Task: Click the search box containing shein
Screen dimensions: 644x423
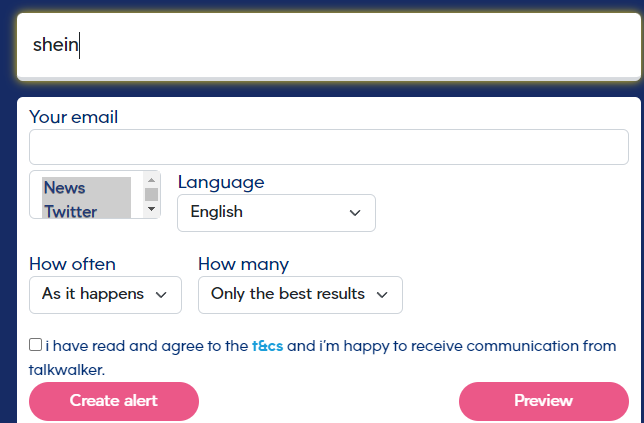Action: pos(329,45)
